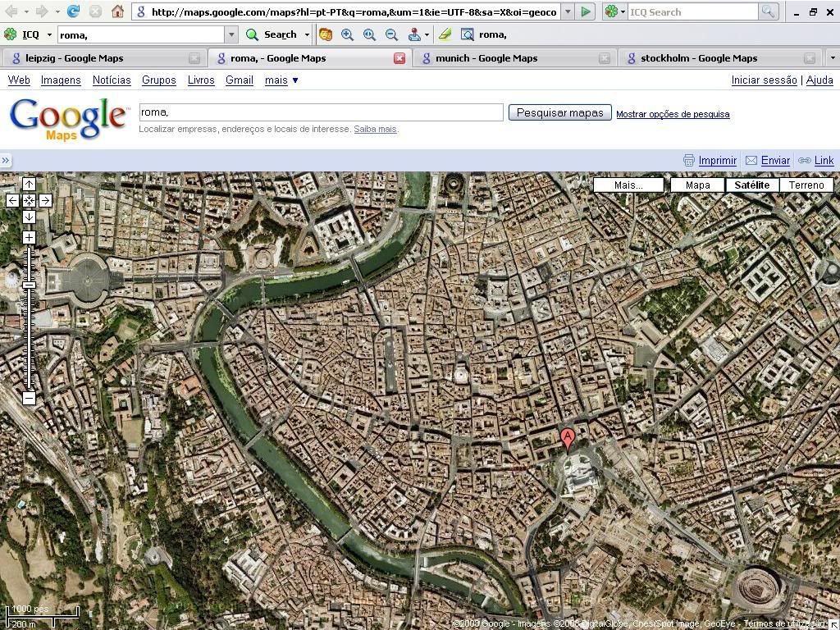Viewport: 840px width, 630px height.
Task: Zoom out with the minus button
Action: [29, 398]
